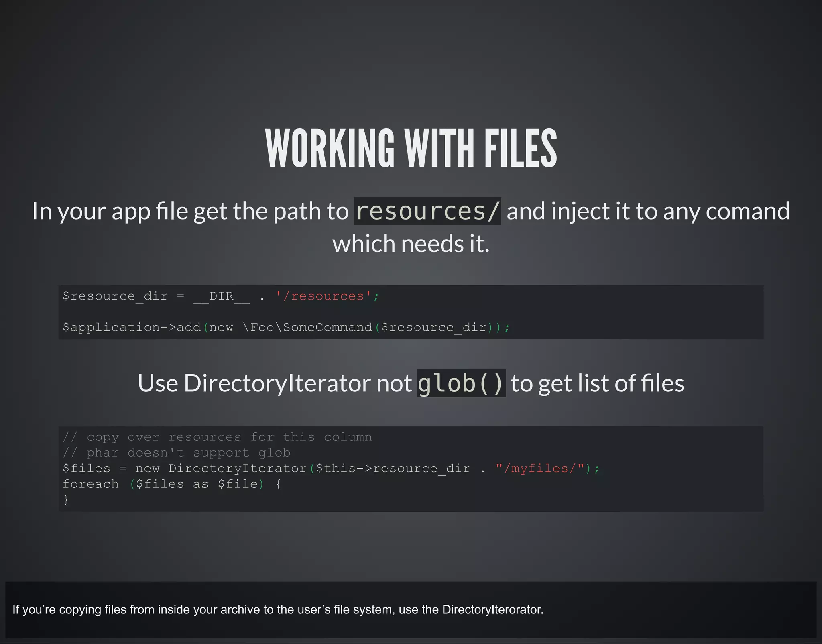The height and width of the screenshot is (644, 822).
Task: Click the line '$resource_dir = __DIR__ . '/resources';'
Action: click(221, 296)
